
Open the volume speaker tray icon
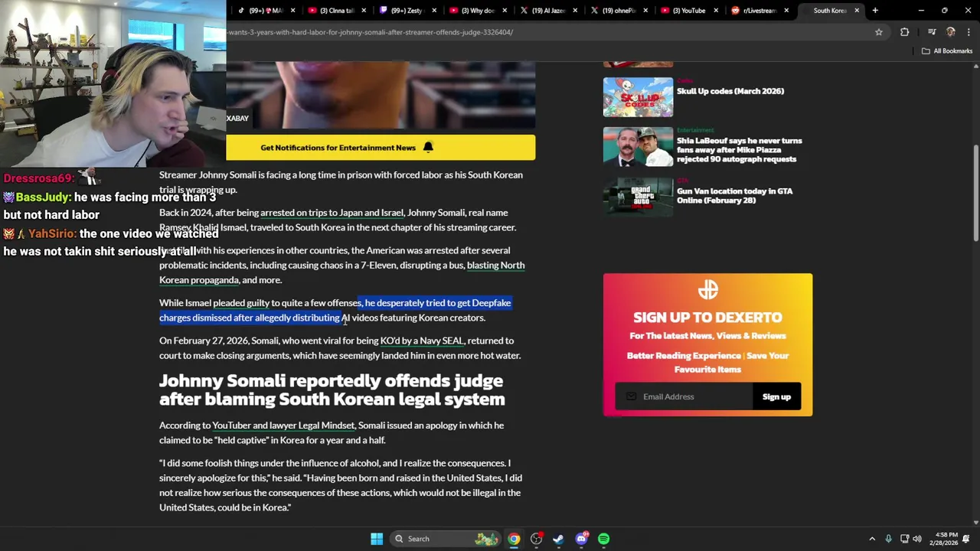coord(917,539)
